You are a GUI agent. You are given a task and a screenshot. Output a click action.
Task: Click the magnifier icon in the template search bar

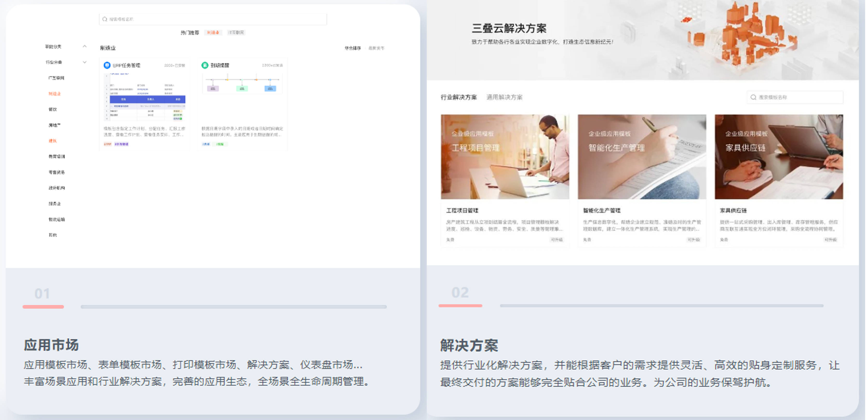(104, 20)
